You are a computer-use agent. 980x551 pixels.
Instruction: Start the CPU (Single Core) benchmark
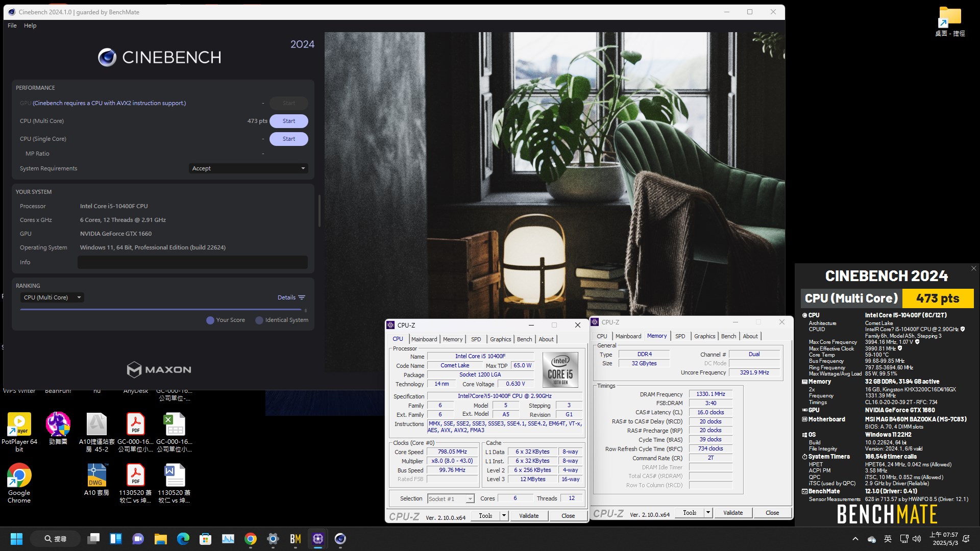point(289,139)
